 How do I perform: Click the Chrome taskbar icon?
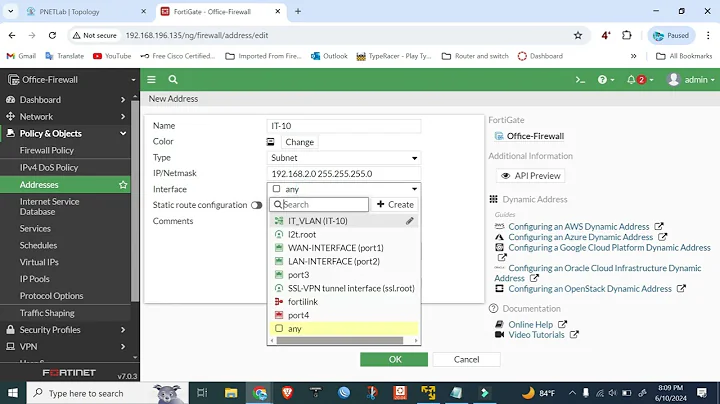(259, 393)
